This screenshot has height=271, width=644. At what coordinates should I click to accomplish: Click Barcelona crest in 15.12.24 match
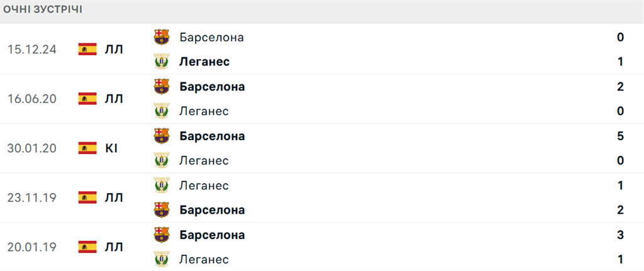click(x=162, y=37)
